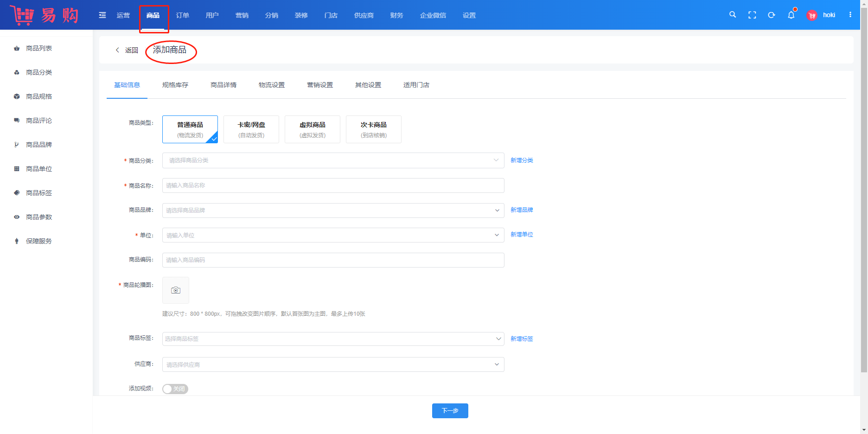Toggle fullscreen mode icon
Viewport: 868px width, 434px height.
tap(752, 15)
